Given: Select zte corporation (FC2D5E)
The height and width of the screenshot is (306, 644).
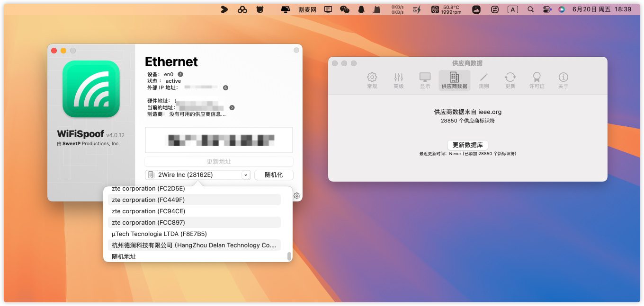Looking at the screenshot, I should point(194,189).
